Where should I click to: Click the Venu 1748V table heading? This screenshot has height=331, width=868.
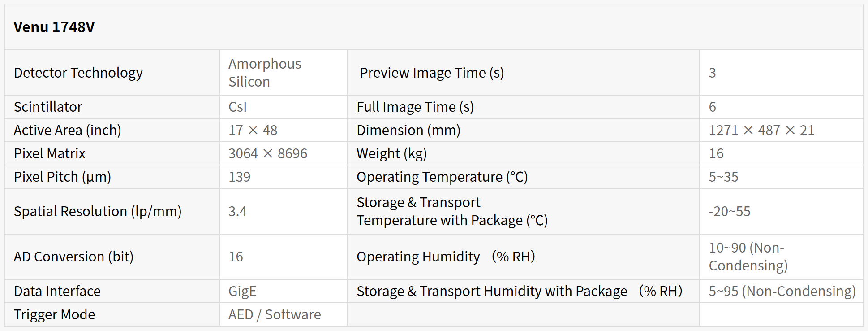tap(54, 27)
